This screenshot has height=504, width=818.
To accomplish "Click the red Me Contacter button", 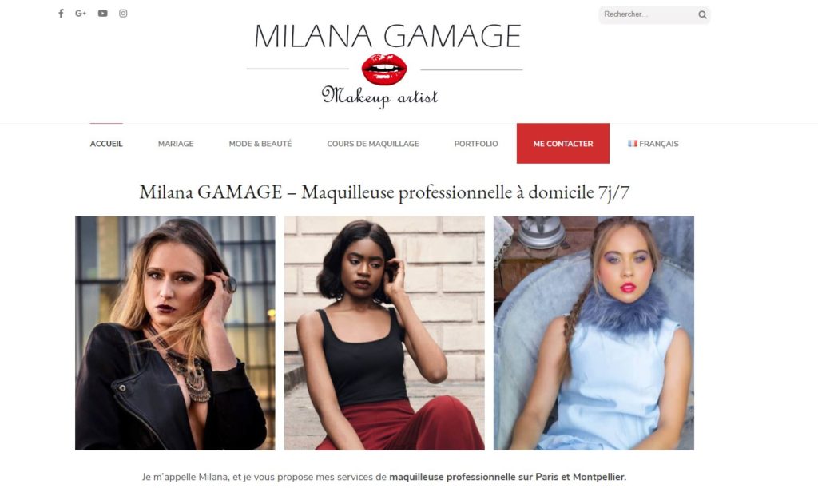I will [x=563, y=144].
